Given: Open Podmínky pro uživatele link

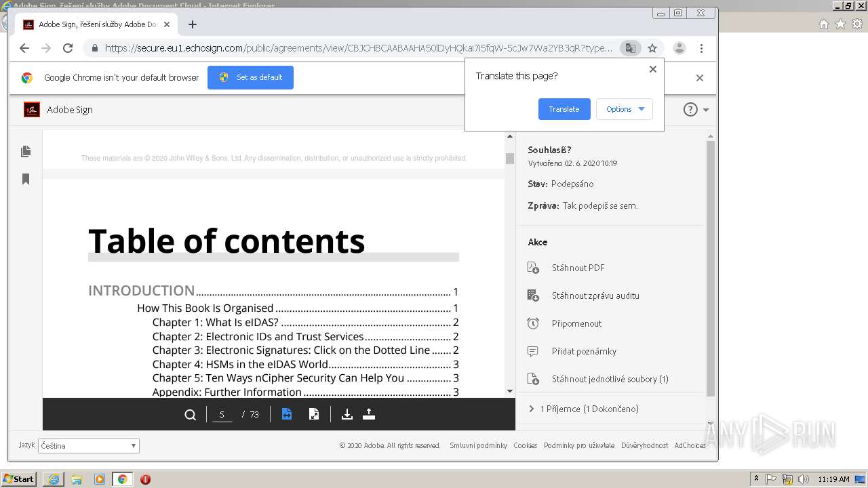Looking at the screenshot, I should pos(579,445).
